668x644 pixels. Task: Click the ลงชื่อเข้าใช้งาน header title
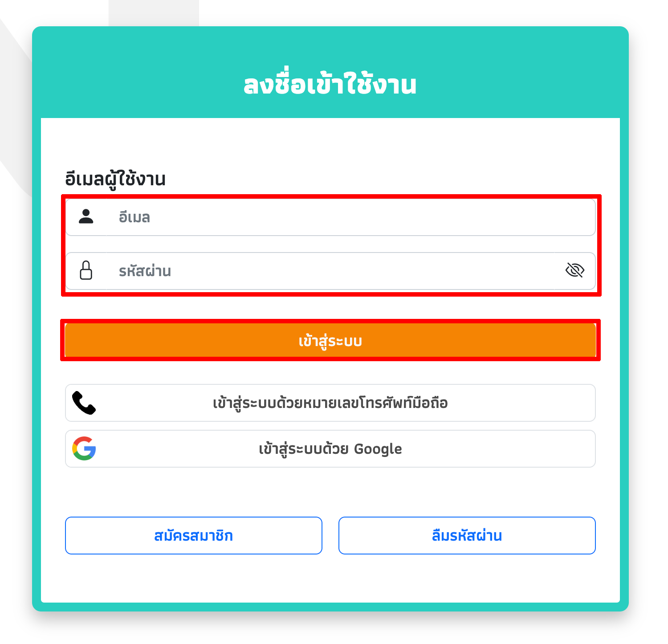(x=330, y=85)
